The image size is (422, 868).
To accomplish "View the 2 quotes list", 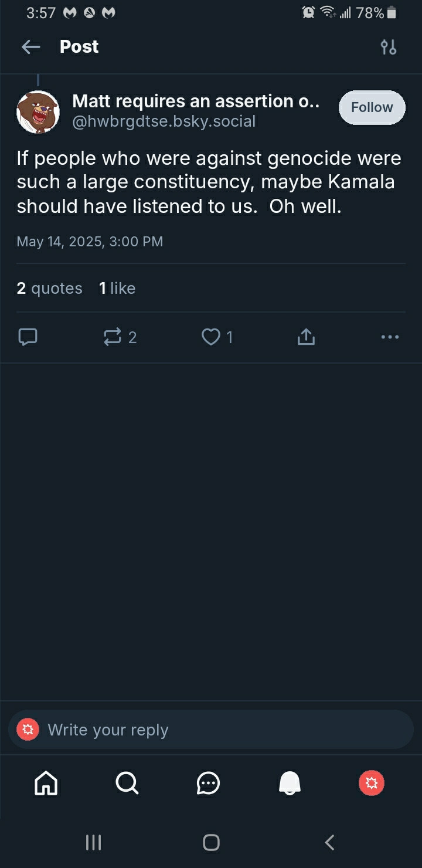I will pos(50,288).
